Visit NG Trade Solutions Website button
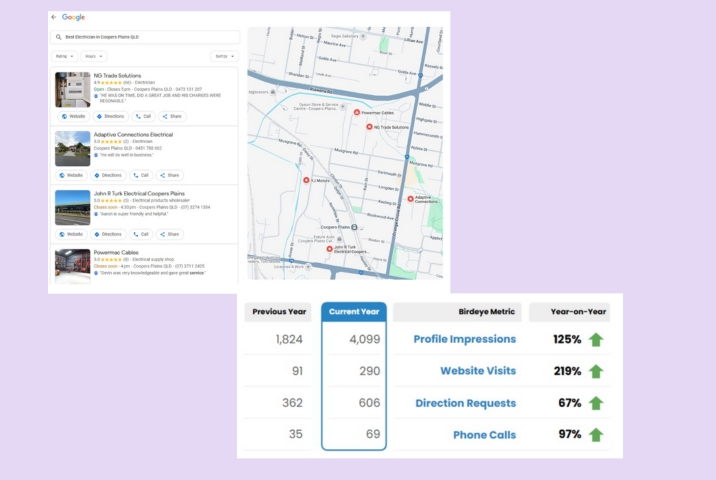 (73, 116)
